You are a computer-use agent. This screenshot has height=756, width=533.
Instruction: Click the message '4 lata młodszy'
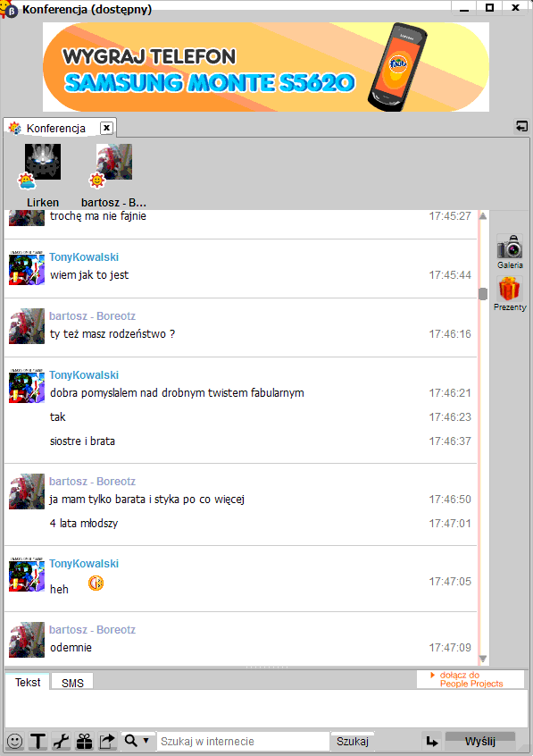coord(84,524)
